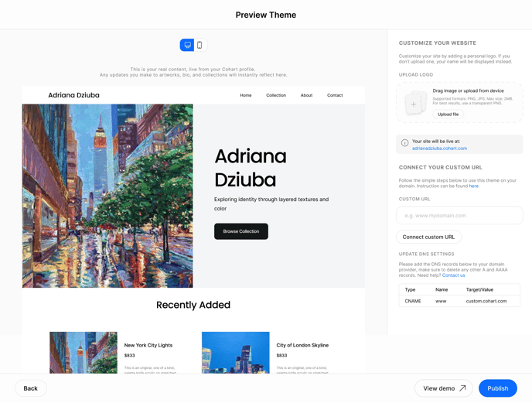The image size is (532, 403).
Task: Focus the Custom URL input field
Action: point(459,215)
